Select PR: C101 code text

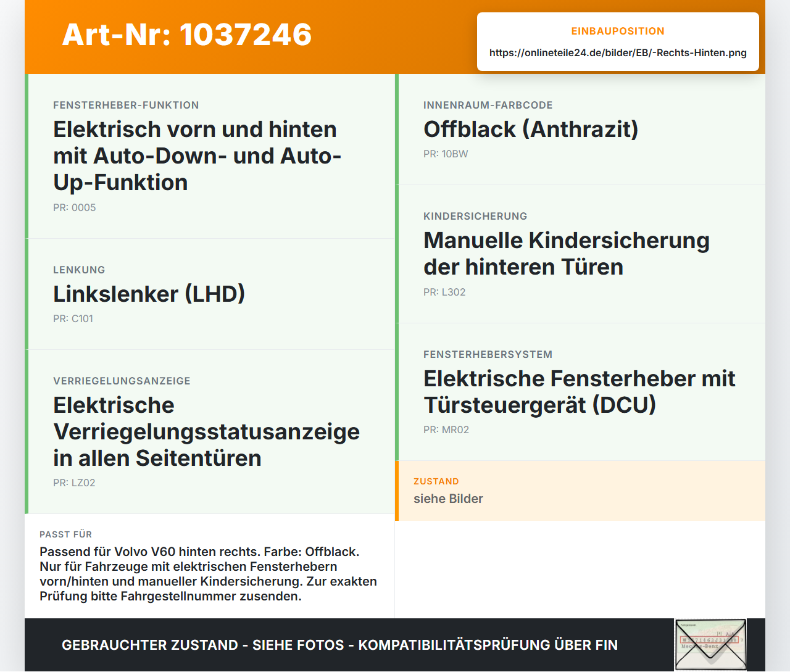pos(73,318)
